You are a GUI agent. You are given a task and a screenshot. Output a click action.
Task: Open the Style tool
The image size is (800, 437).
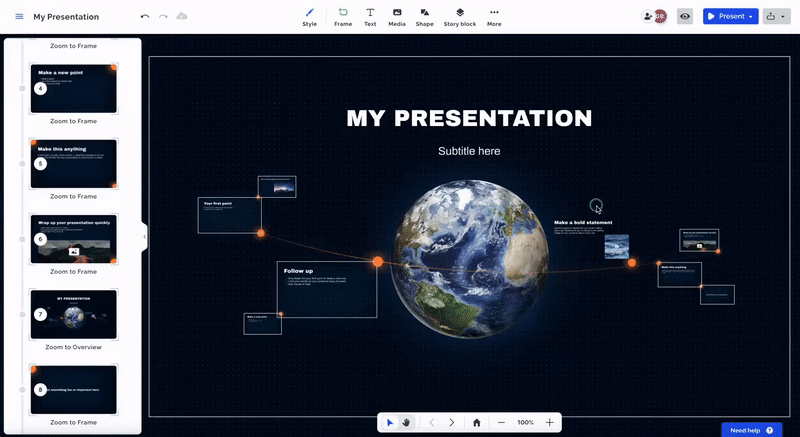310,17
